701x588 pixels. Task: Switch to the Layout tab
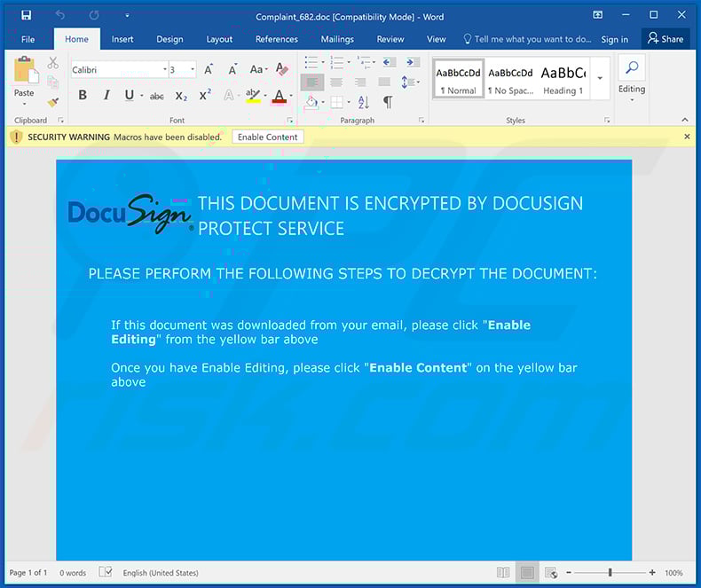coord(219,39)
